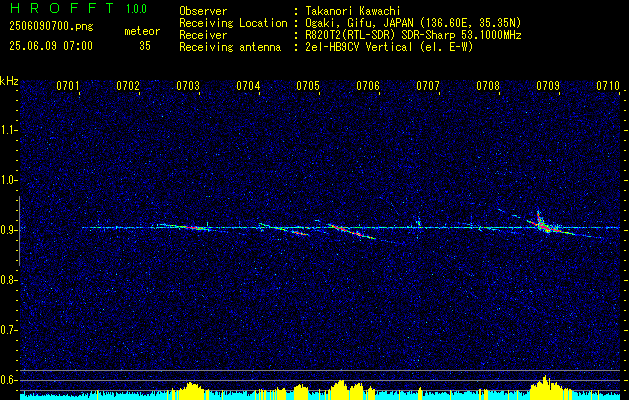629x400 pixels.
Task: Click the 0706 time marker
Action: point(368,86)
